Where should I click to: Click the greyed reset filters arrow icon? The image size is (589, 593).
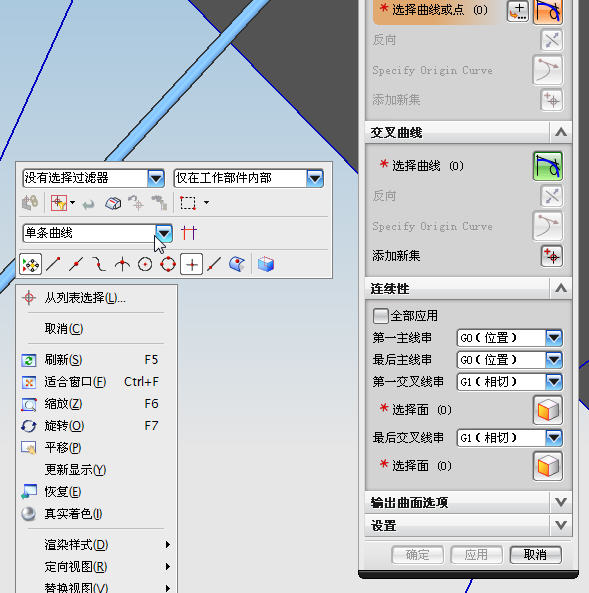(x=89, y=204)
